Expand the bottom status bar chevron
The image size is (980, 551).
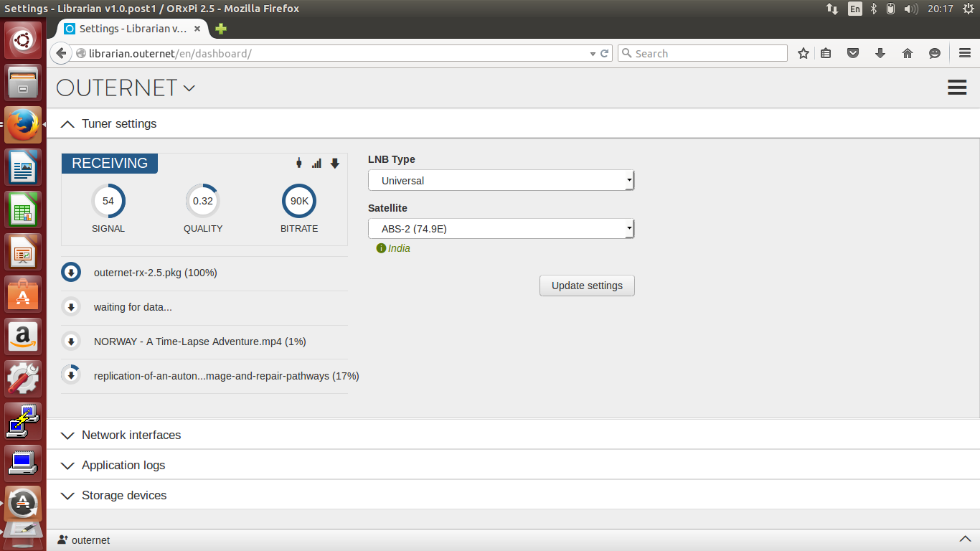pos(965,540)
